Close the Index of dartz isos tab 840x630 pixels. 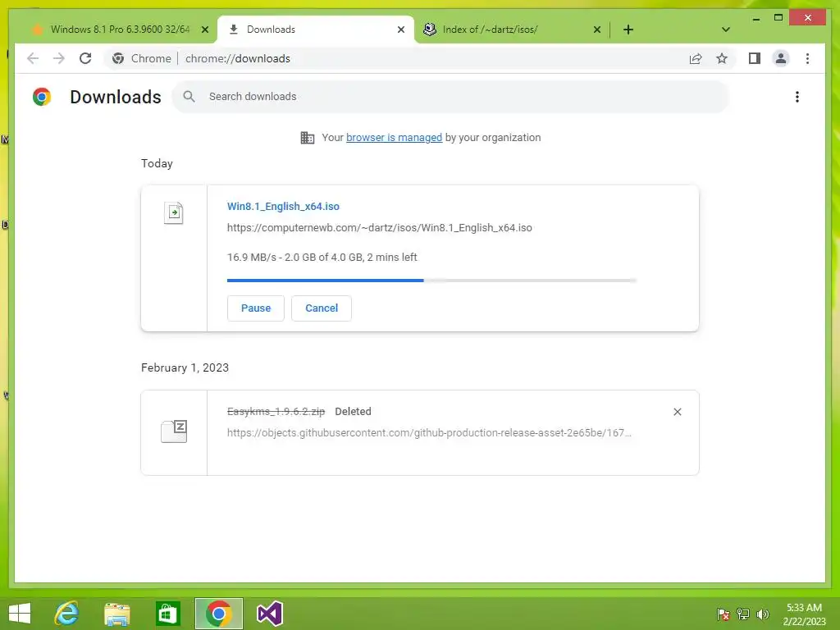pyautogui.click(x=597, y=30)
